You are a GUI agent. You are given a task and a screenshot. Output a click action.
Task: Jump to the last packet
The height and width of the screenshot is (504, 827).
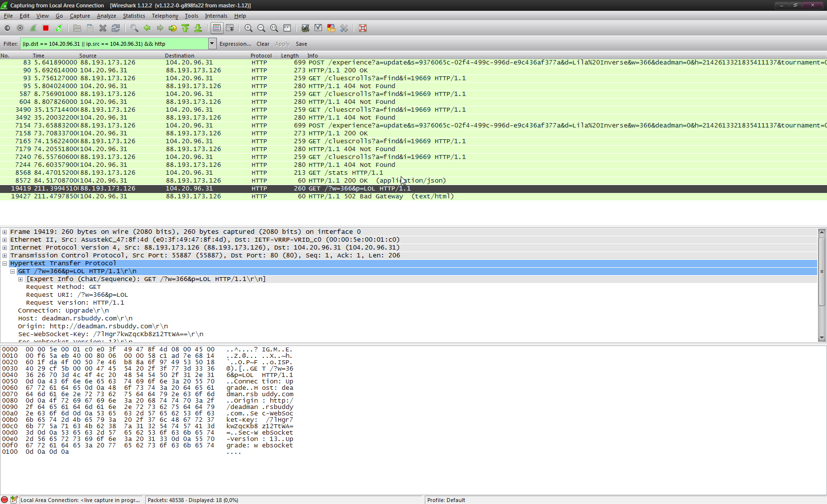pos(198,29)
